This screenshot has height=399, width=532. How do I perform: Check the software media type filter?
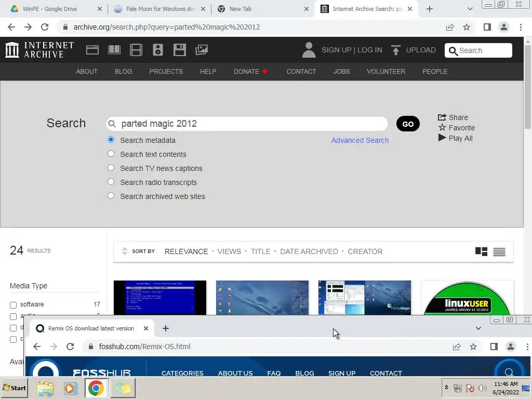coord(13,304)
